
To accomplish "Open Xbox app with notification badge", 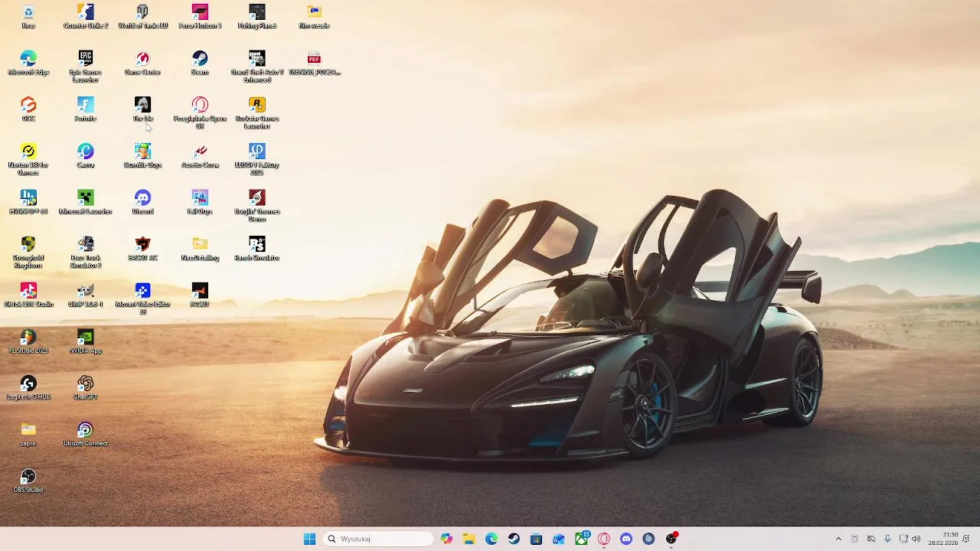I will (x=582, y=539).
